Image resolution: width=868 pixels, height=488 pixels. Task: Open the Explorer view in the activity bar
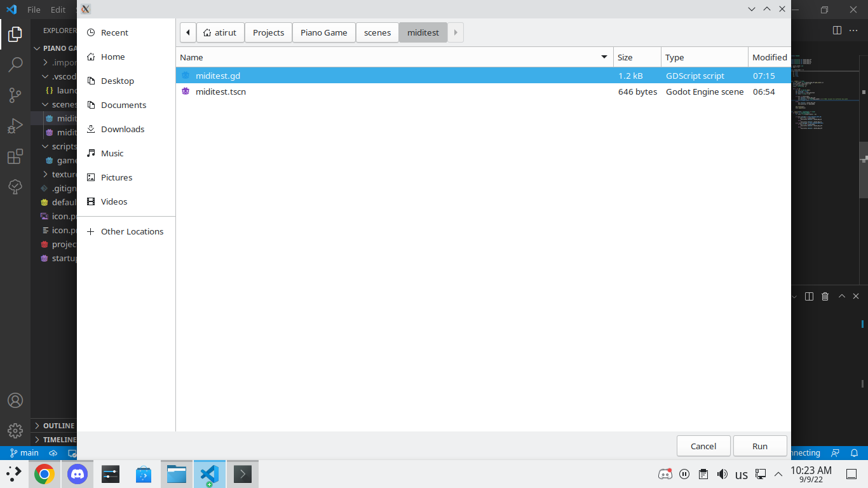click(x=15, y=34)
